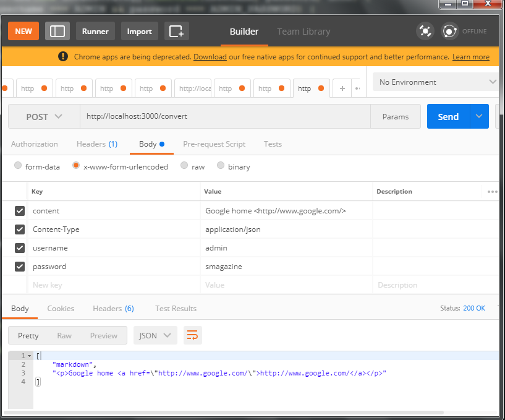This screenshot has width=505, height=420.
Task: Follow the Learn more link
Action: coord(471,57)
